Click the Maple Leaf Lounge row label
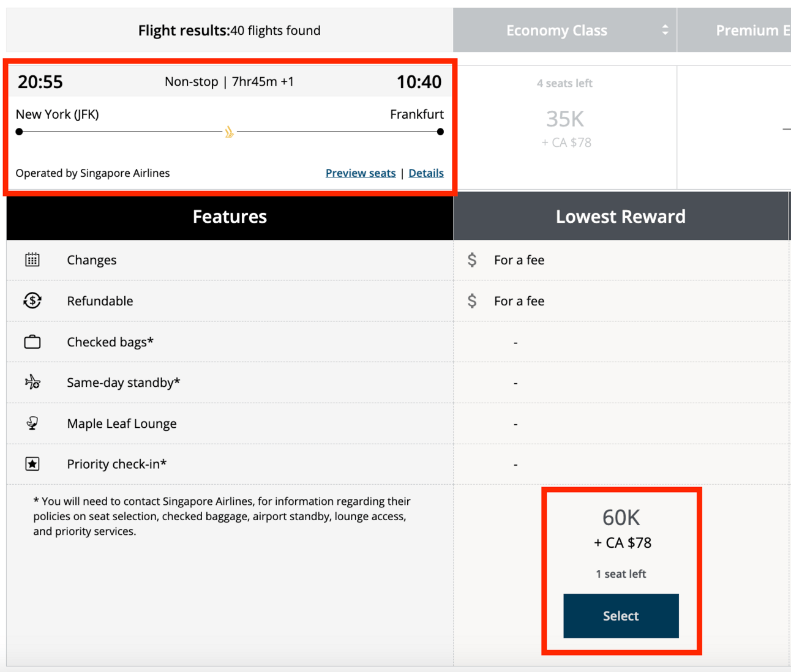This screenshot has width=791, height=672. tap(122, 424)
